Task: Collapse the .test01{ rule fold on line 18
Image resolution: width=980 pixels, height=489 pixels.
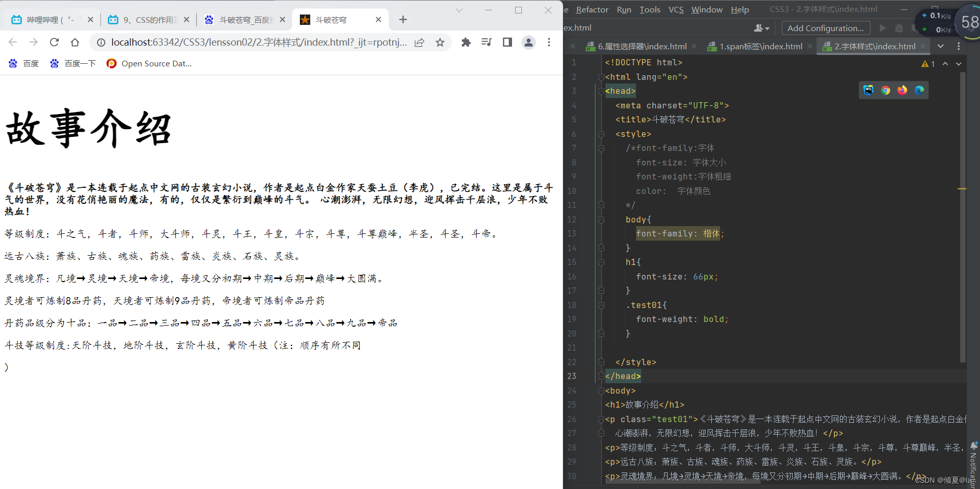Action: coord(601,305)
